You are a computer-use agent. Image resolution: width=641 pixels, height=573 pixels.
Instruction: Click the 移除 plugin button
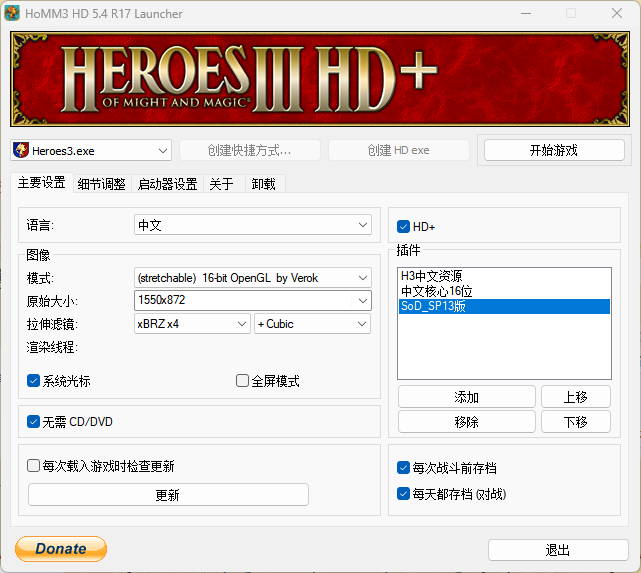tap(467, 421)
